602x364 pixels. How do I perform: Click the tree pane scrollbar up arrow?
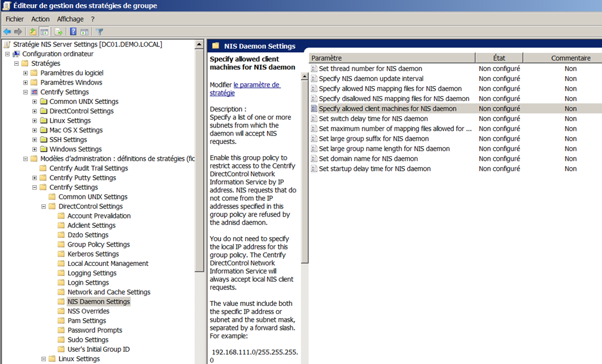[x=199, y=45]
